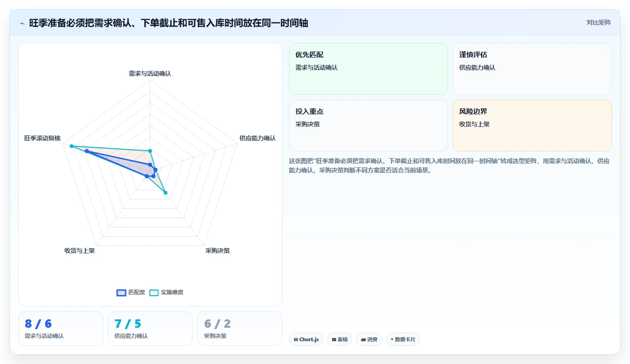Click the 表格 chip icon

pyautogui.click(x=334, y=340)
